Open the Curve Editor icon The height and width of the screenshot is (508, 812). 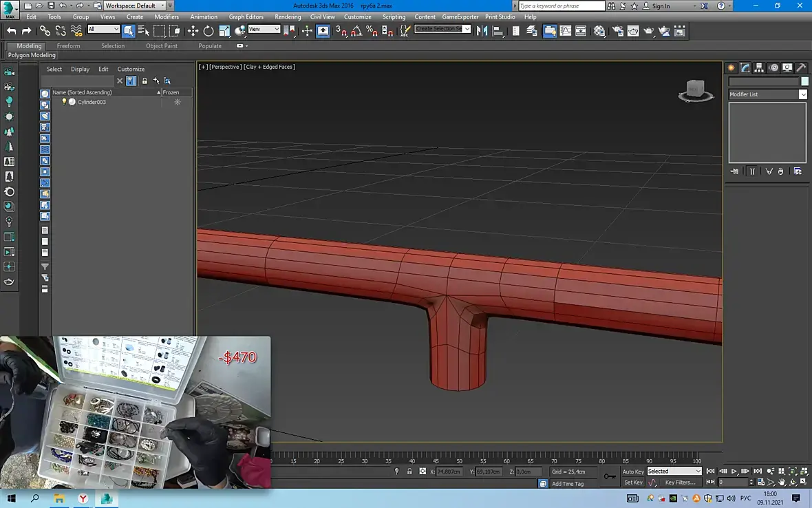565,31
